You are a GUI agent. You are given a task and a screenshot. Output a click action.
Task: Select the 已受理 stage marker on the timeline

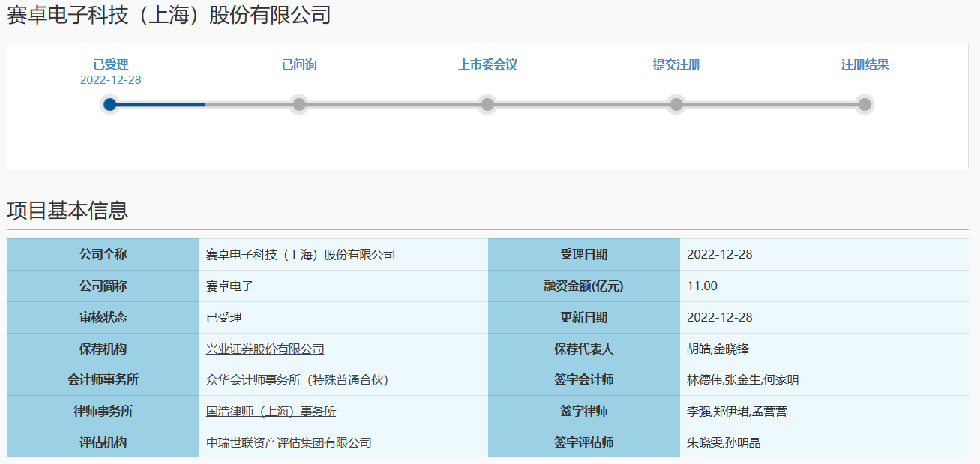(110, 105)
